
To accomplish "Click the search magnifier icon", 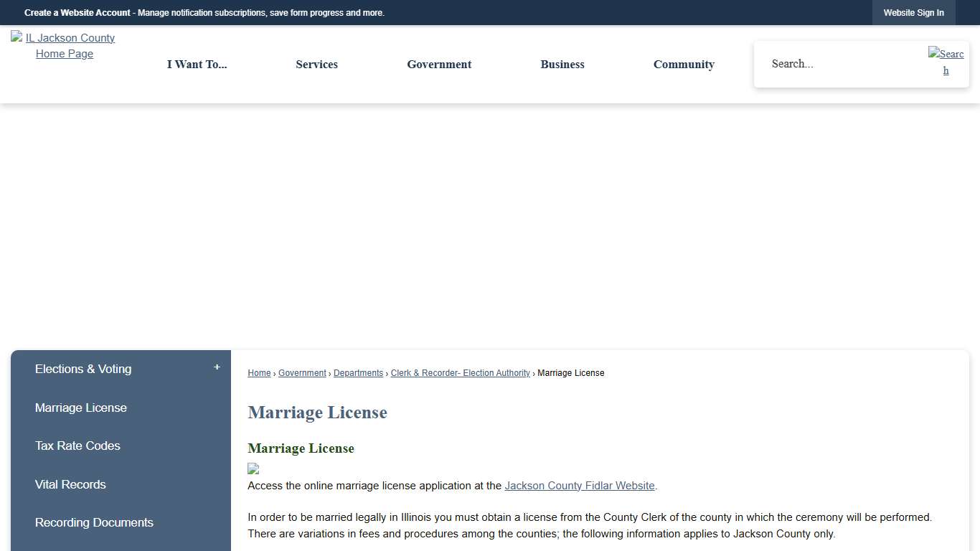I will tap(946, 62).
